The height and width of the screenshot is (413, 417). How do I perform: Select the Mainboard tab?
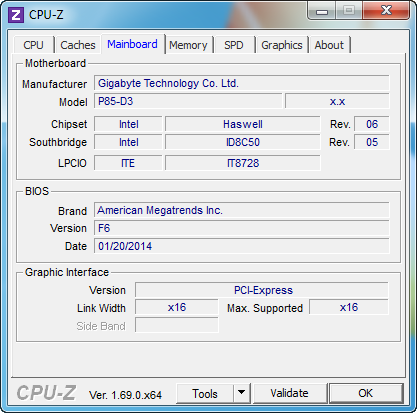tap(132, 44)
